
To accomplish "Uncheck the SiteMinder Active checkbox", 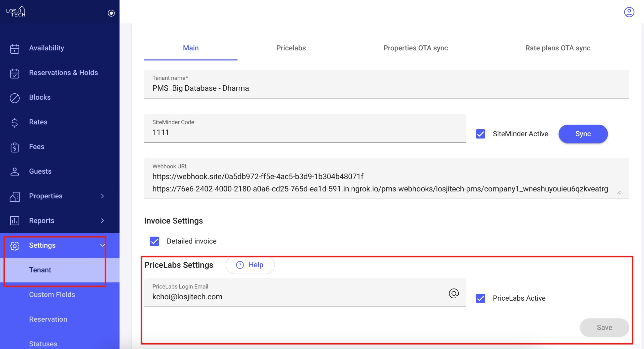I will click(x=480, y=134).
